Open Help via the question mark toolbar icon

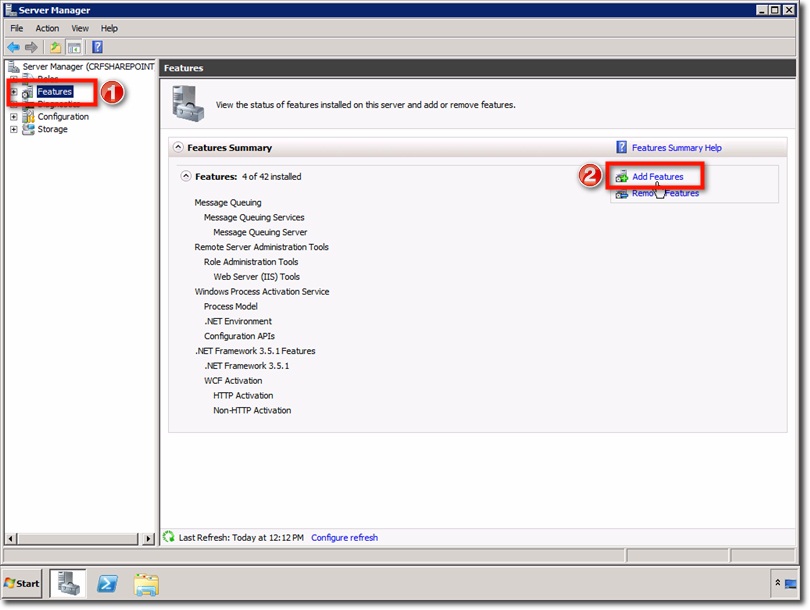tap(98, 45)
